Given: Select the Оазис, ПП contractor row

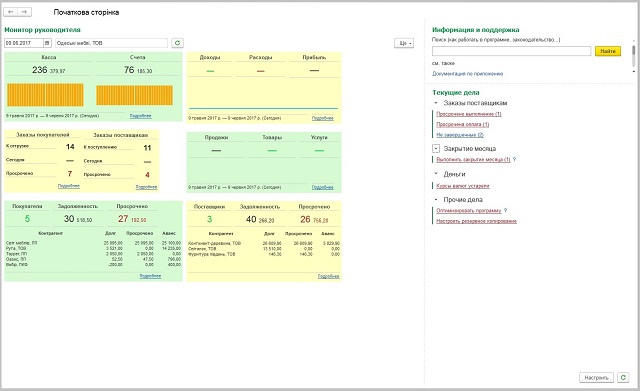Looking at the screenshot, I should 93,259.
